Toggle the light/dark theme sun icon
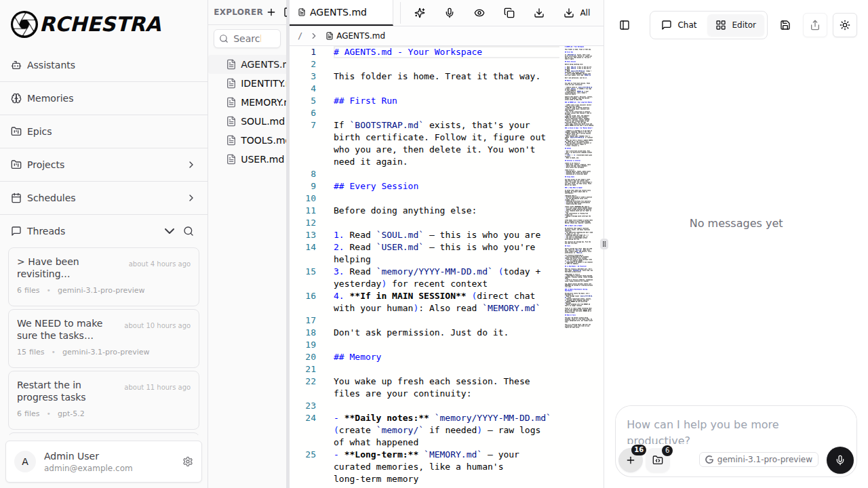 point(845,25)
